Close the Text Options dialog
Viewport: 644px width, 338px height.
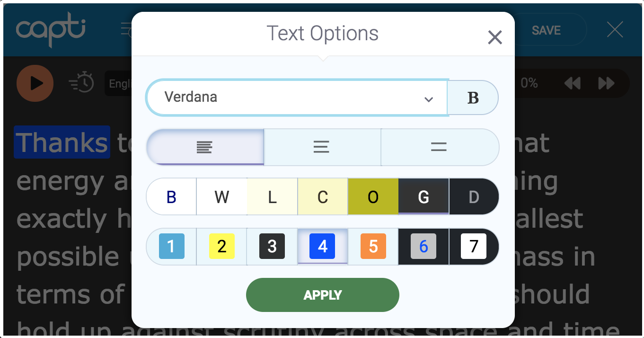[495, 37]
